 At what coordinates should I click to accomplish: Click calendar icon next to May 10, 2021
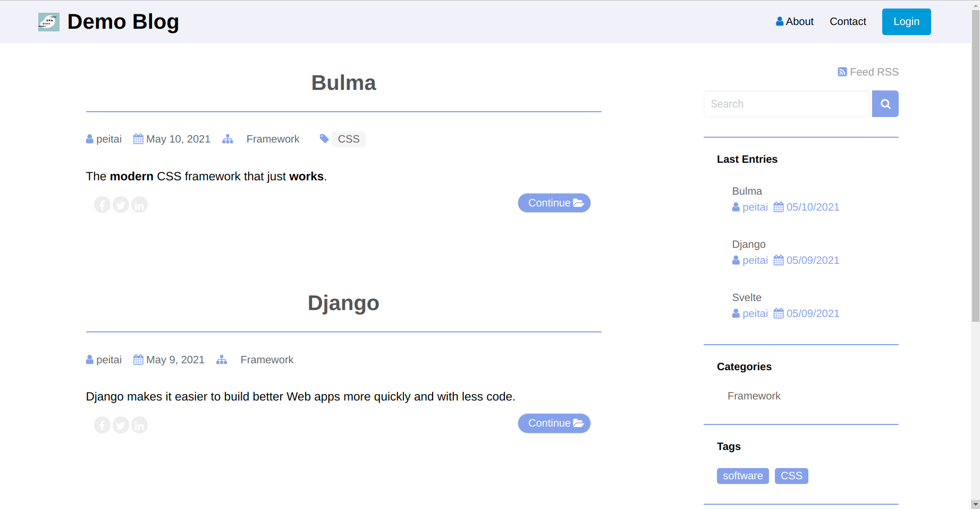click(138, 139)
